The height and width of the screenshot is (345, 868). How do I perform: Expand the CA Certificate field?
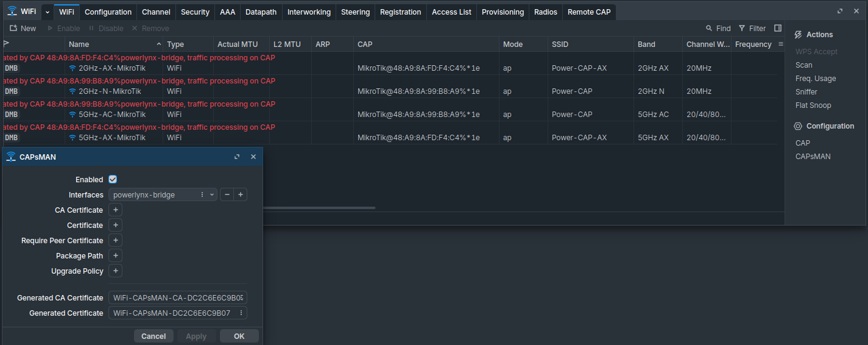[115, 210]
